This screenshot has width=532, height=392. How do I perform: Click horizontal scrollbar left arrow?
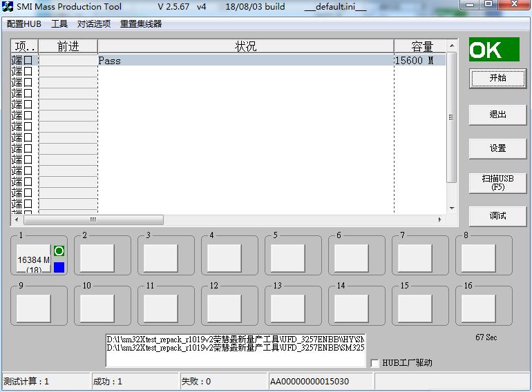click(x=17, y=219)
